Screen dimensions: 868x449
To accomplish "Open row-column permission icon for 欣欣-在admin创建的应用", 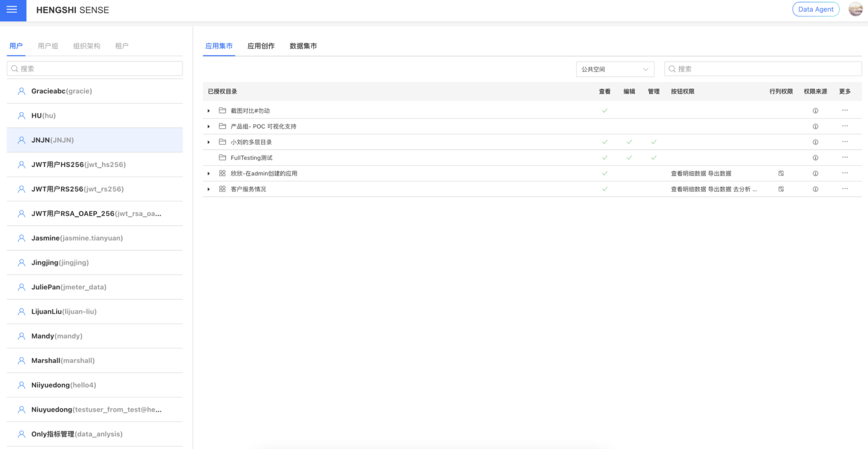I will [781, 174].
